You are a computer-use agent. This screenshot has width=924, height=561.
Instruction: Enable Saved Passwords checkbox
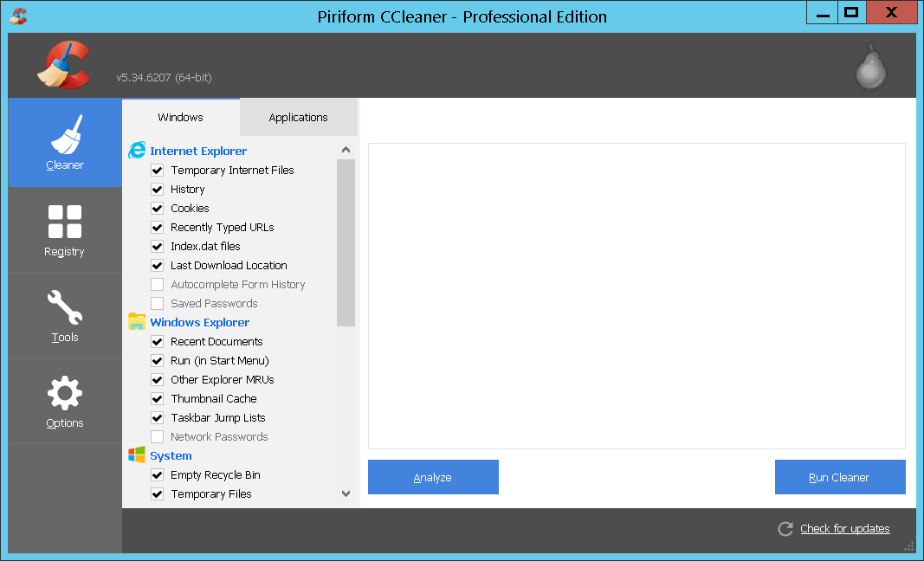pos(158,304)
